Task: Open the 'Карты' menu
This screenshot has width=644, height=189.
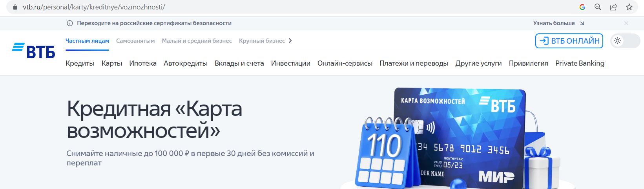Action: pyautogui.click(x=112, y=63)
